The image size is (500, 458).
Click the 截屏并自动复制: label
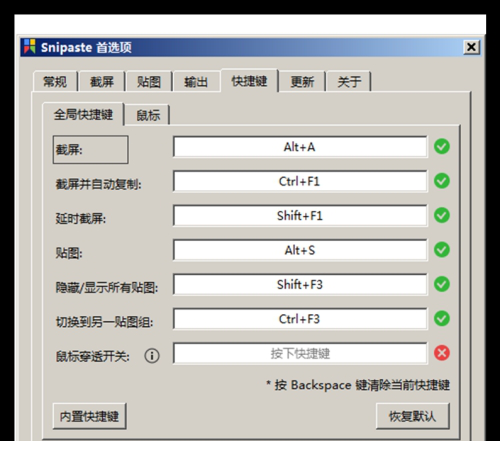coord(98,184)
